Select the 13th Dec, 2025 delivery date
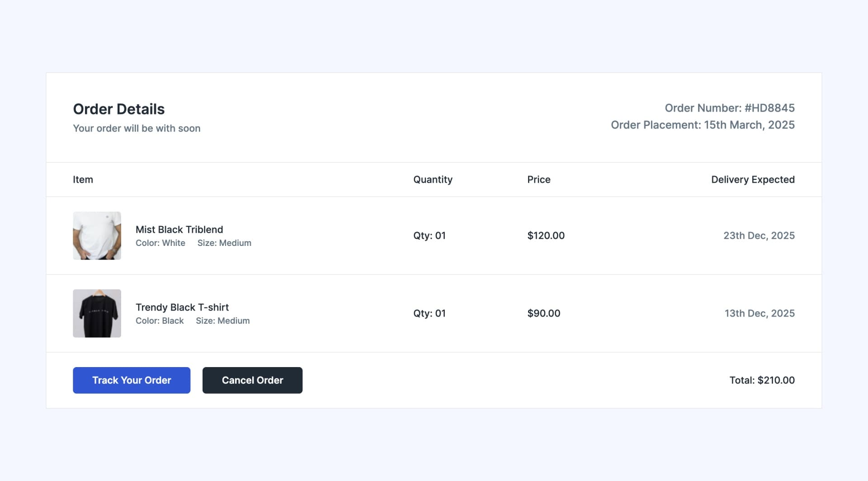This screenshot has height=481, width=868. [x=759, y=313]
